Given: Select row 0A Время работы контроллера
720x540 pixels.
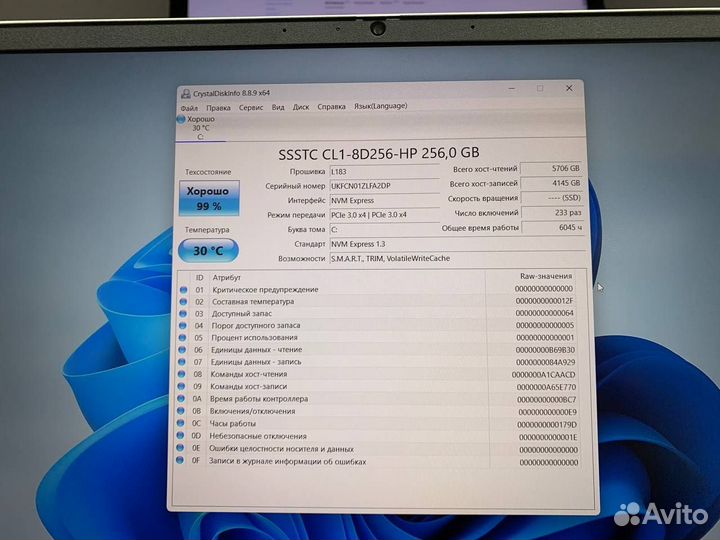Looking at the screenshot, I should (377, 399).
